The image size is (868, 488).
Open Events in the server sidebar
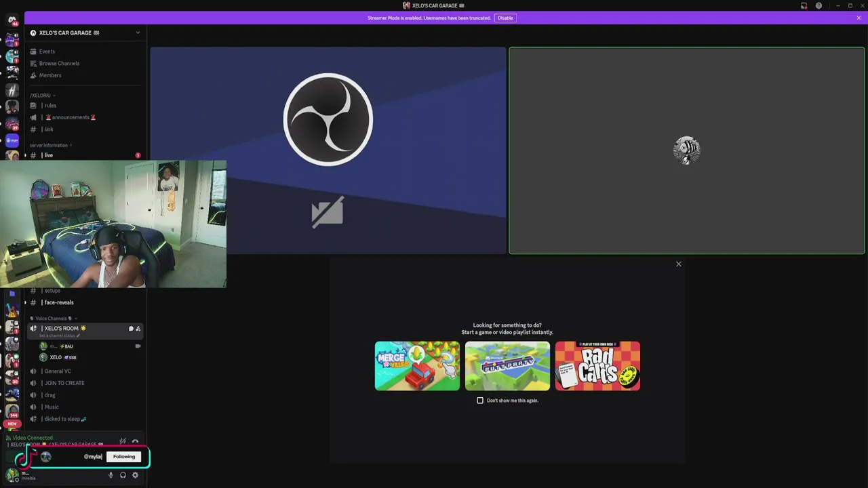point(47,52)
